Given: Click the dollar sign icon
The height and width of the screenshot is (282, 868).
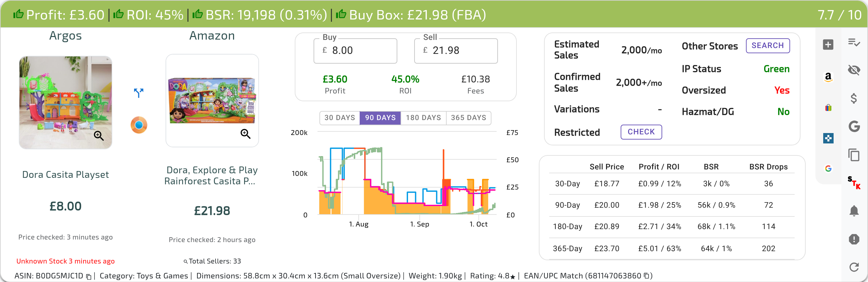Looking at the screenshot, I should tap(853, 98).
